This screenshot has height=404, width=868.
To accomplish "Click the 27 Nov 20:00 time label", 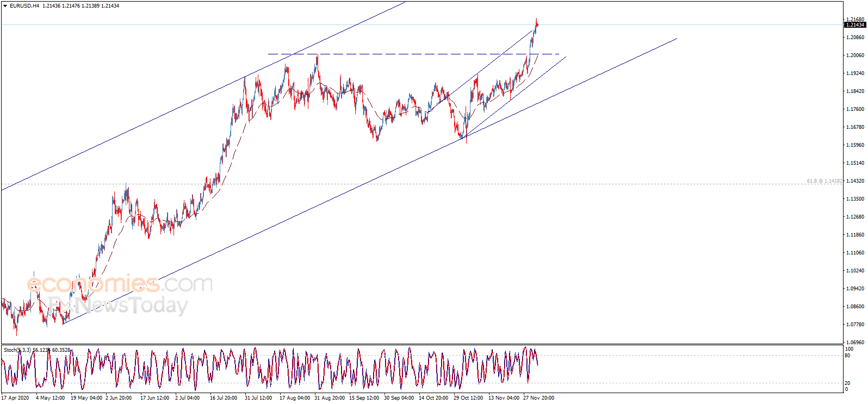I will click(x=538, y=398).
